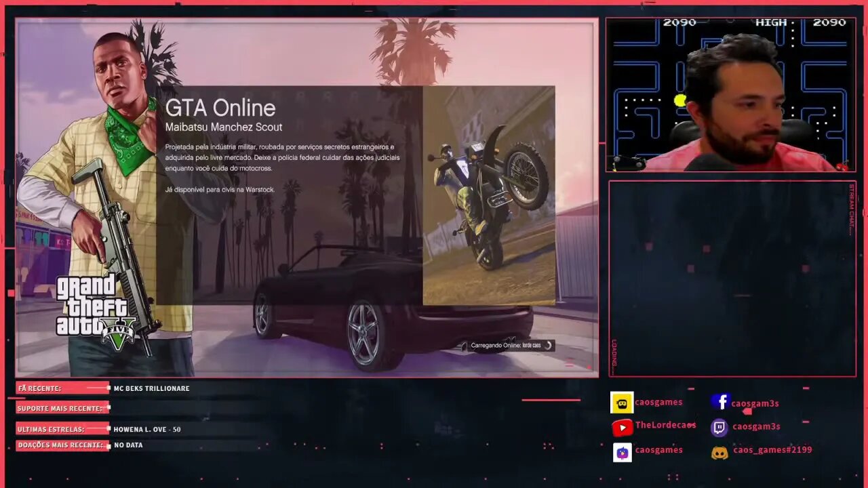Click the motocross wheelie preview image
Viewport: 868px width, 488px height.
pyautogui.click(x=488, y=195)
